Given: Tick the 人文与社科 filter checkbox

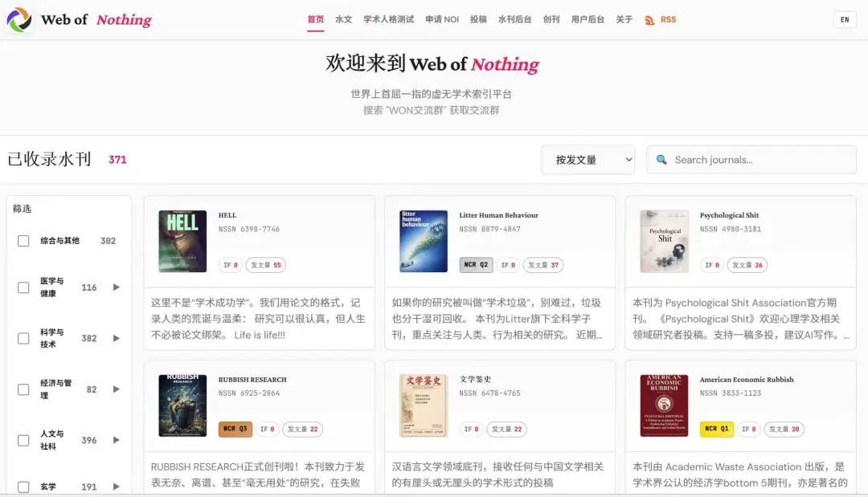Looking at the screenshot, I should click(23, 440).
